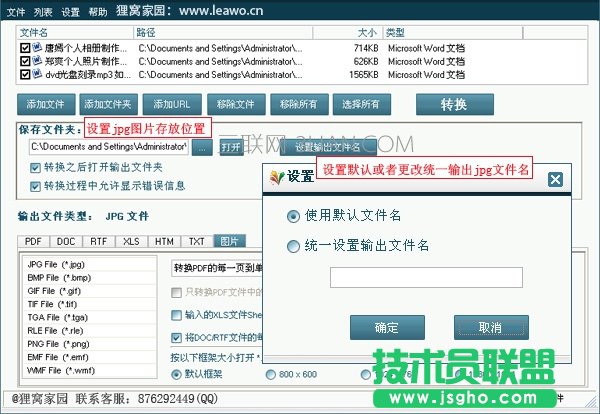600x414 pixels.
Task: Switch to the DOC tab
Action: coord(66,241)
